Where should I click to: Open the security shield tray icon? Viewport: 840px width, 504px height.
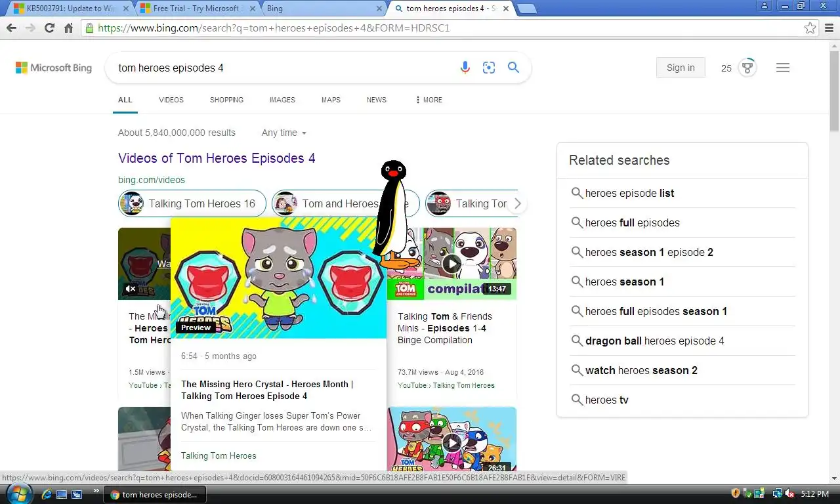tap(736, 493)
